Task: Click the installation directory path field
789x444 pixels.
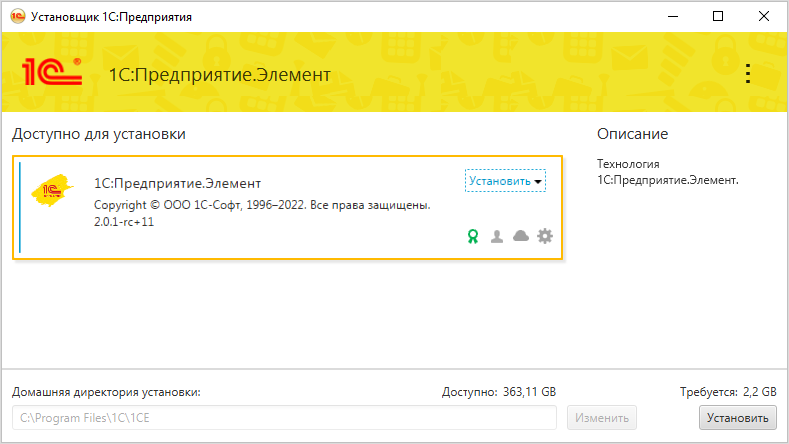Action: coord(284,418)
